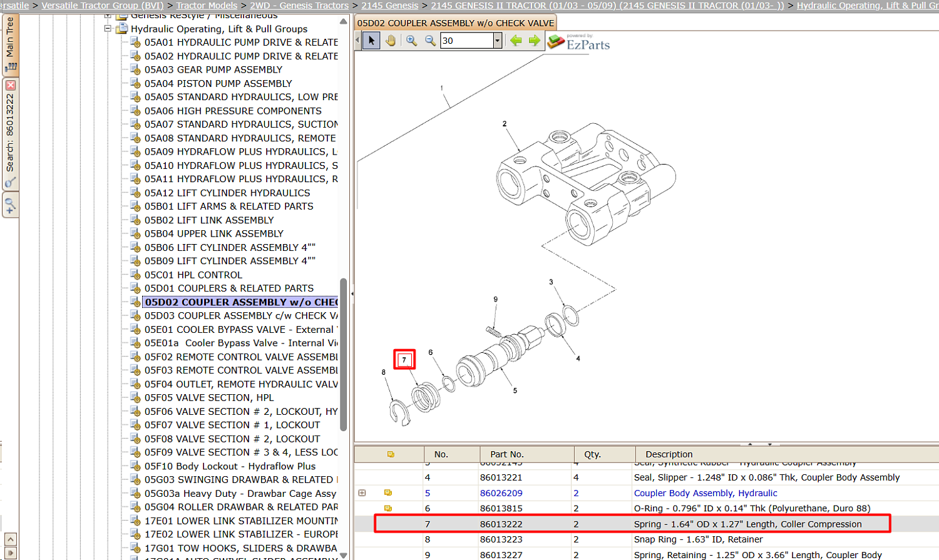Screen dimensions: 939x560
Task: Click the zoom value field showing 30
Action: pos(466,41)
